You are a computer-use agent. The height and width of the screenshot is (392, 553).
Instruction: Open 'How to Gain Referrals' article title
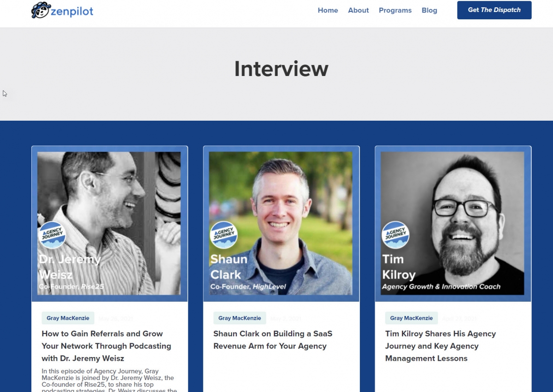pyautogui.click(x=106, y=346)
